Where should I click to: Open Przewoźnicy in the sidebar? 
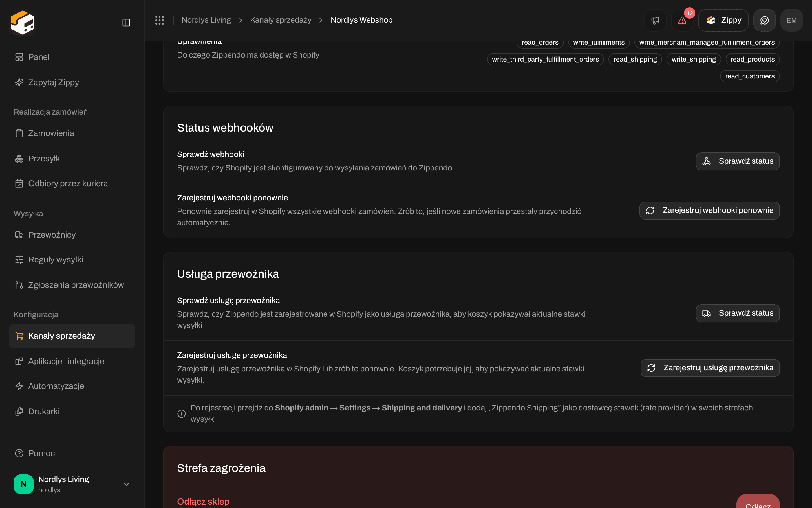(x=72, y=235)
